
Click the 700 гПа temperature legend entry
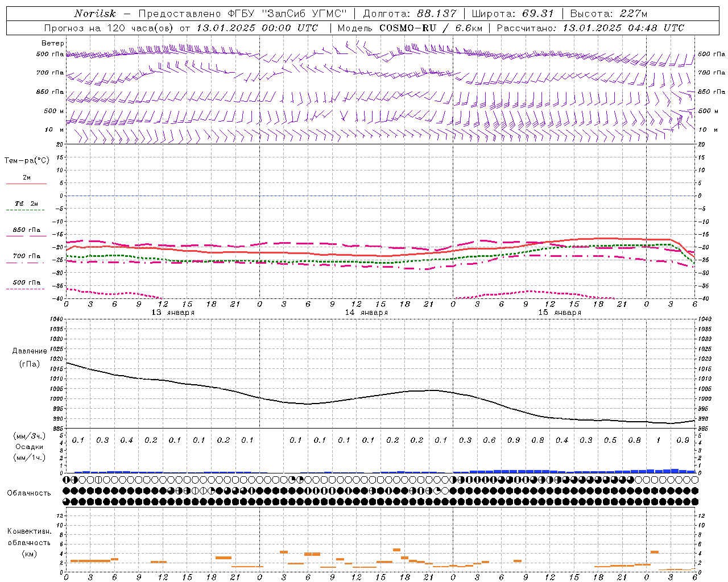pyautogui.click(x=26, y=256)
